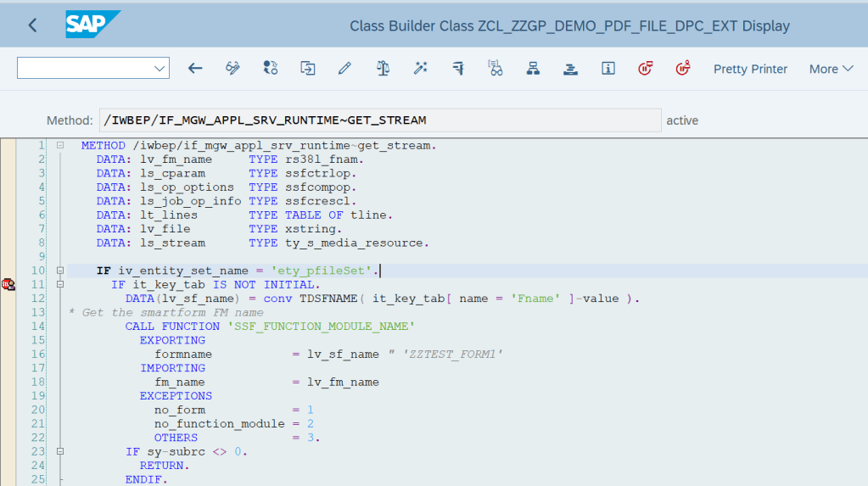This screenshot has width=868, height=486.
Task: Click the pencil edit icon
Action: pyautogui.click(x=344, y=69)
